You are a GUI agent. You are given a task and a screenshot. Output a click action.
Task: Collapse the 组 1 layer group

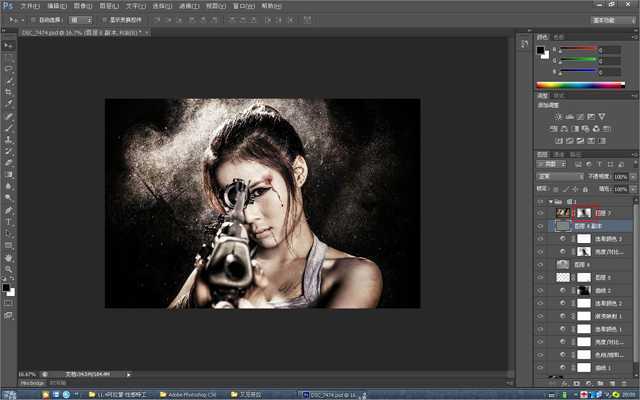(551, 202)
